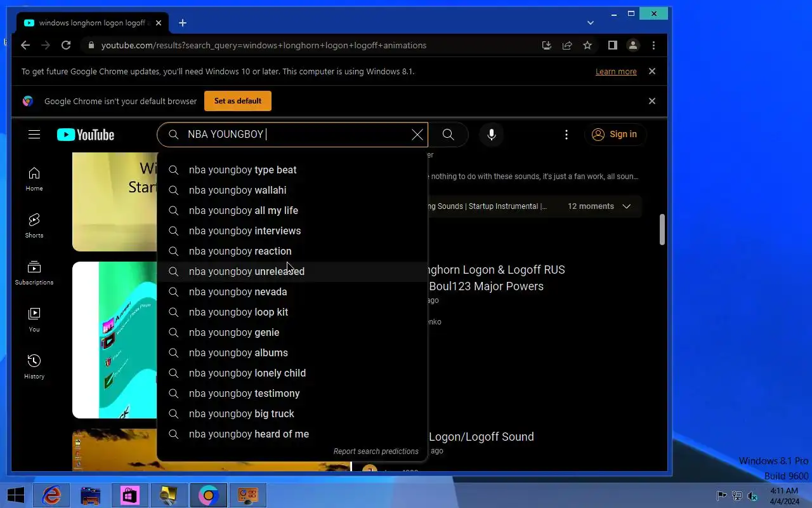Open the Windows Start button
812x508 pixels.
point(16,495)
